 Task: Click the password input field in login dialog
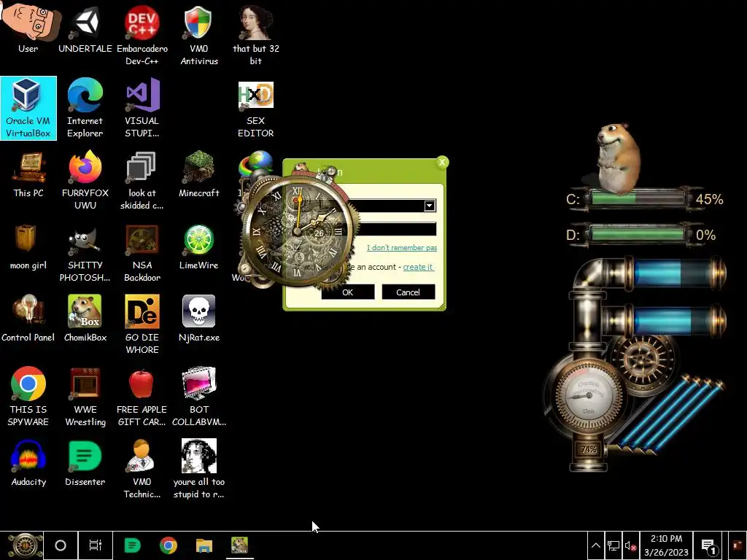[395, 229]
